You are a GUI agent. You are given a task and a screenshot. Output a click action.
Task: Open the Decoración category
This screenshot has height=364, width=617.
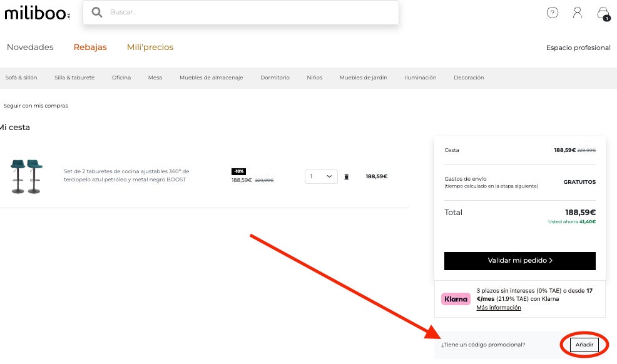tap(469, 78)
